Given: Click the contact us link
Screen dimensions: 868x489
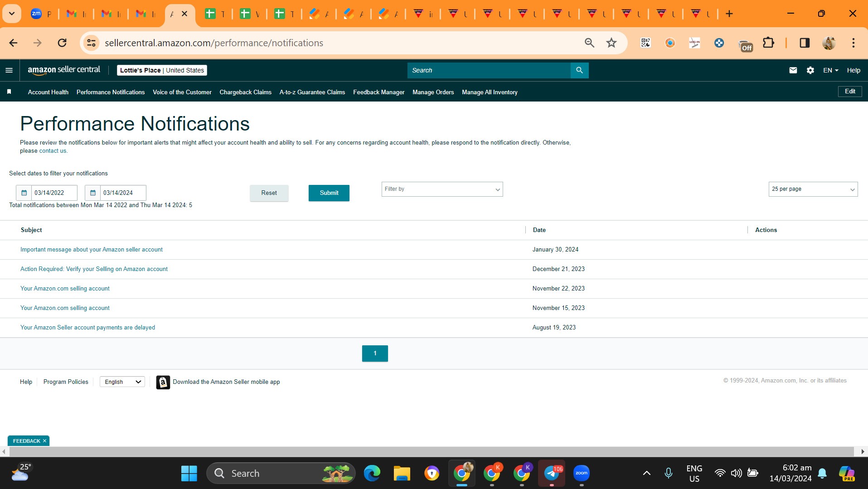Looking at the screenshot, I should click(53, 151).
